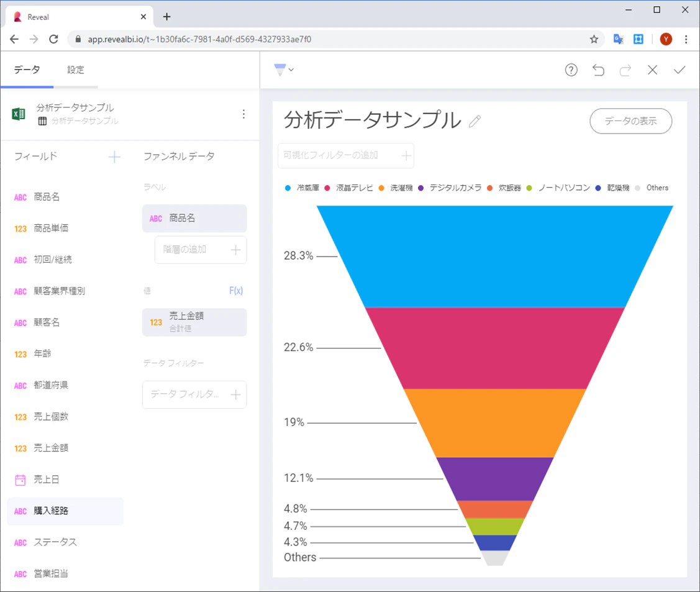Click the address bar URL
The image size is (700, 592).
199,39
